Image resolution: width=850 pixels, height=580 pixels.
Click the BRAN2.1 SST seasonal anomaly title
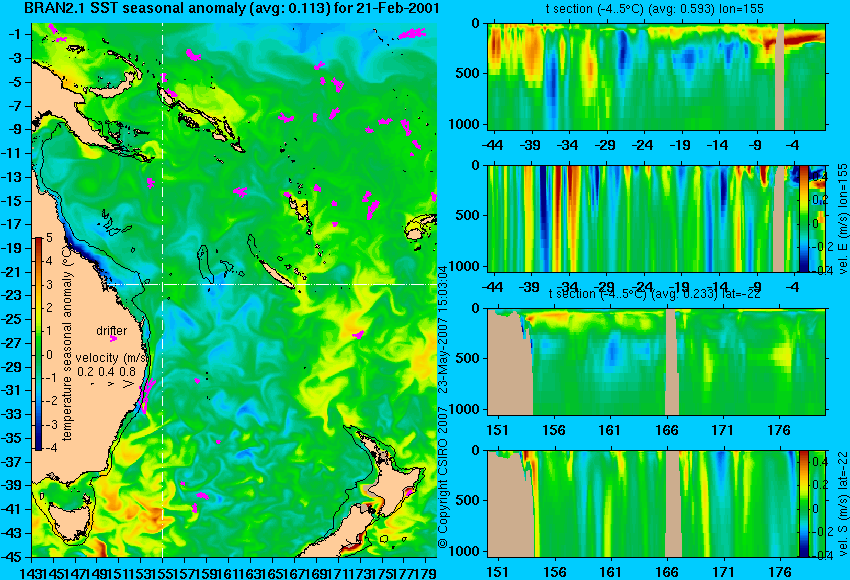pos(231,9)
